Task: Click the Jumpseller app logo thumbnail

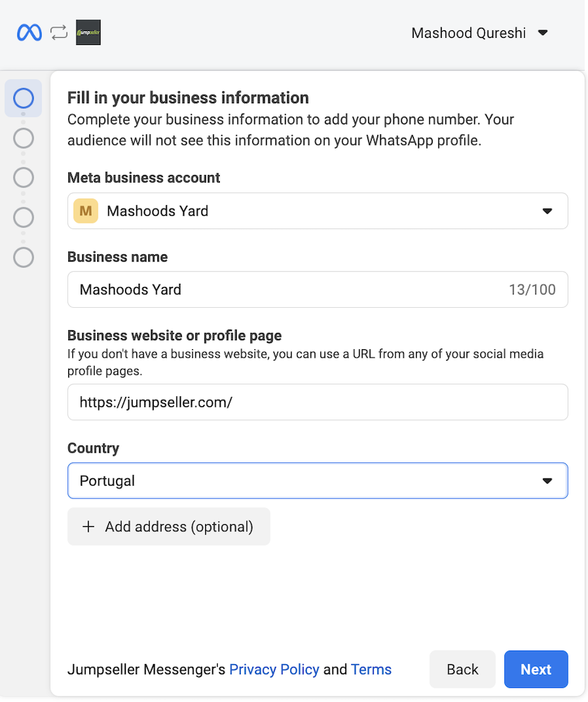Action: click(88, 32)
